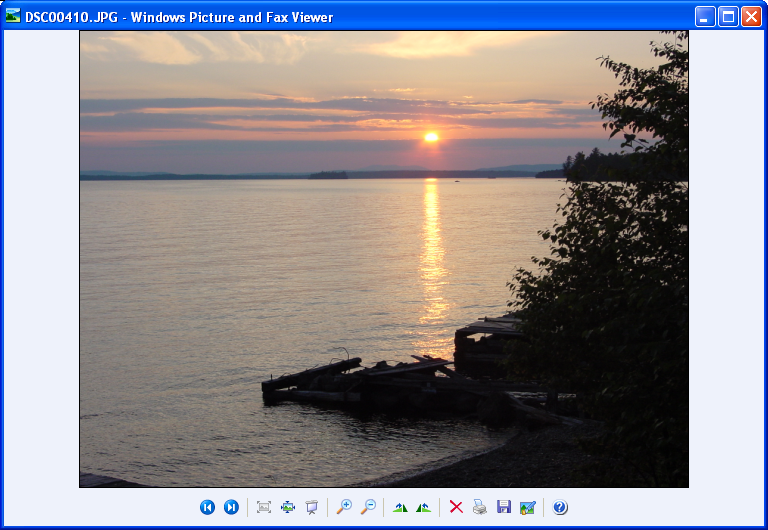
Task: Delete the picture with the red X
Action: pos(456,507)
